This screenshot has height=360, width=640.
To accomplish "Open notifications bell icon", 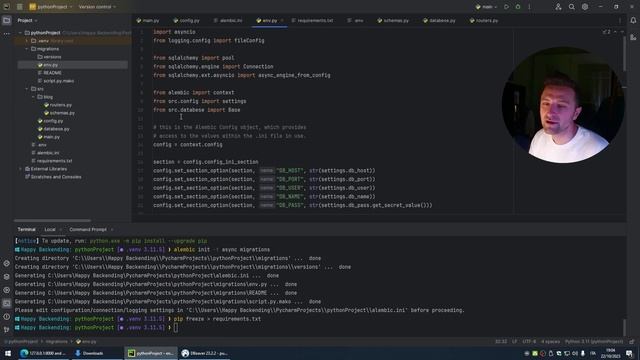I will click(x=633, y=20).
